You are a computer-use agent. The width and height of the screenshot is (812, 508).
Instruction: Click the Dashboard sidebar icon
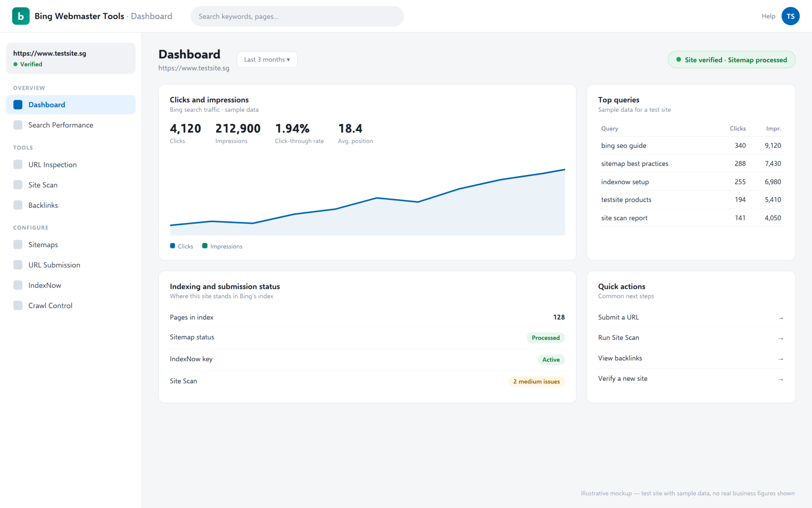click(x=18, y=105)
